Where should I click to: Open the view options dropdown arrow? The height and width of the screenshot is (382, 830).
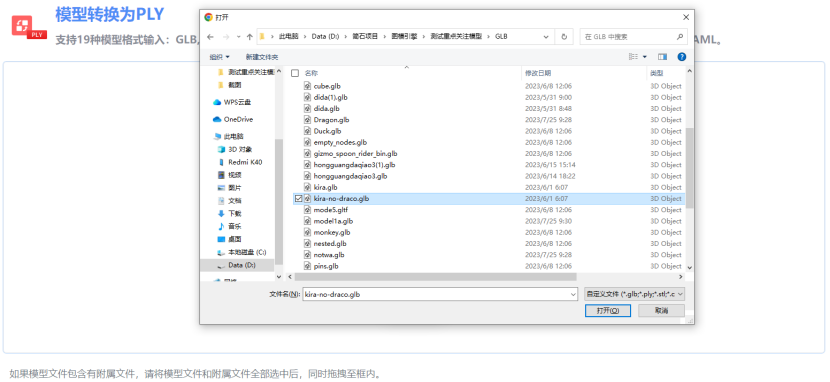645,57
